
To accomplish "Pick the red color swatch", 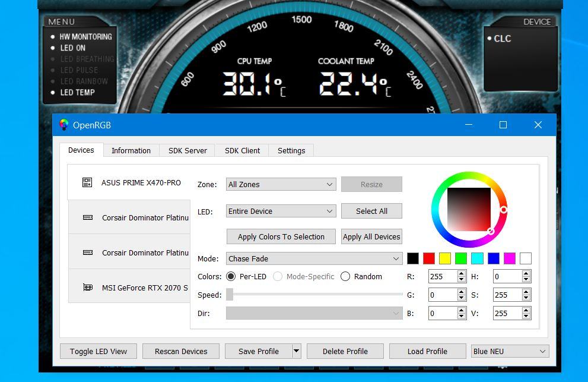I will pyautogui.click(x=429, y=258).
